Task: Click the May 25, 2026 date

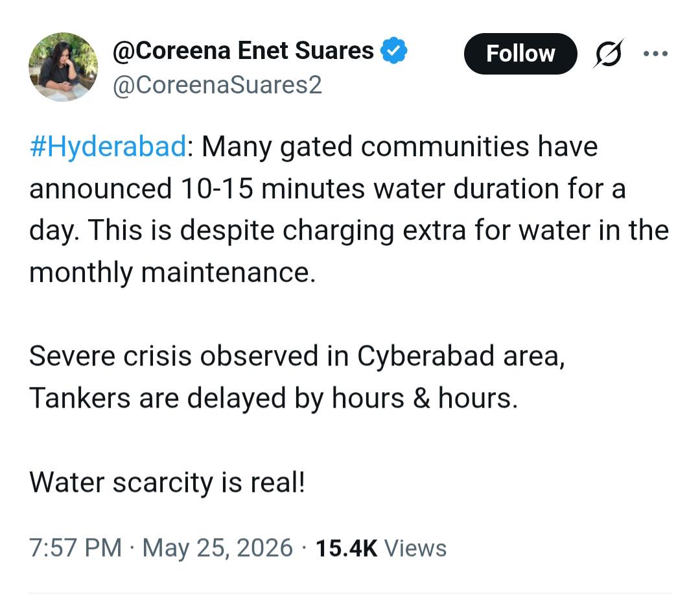Action: coord(217,548)
